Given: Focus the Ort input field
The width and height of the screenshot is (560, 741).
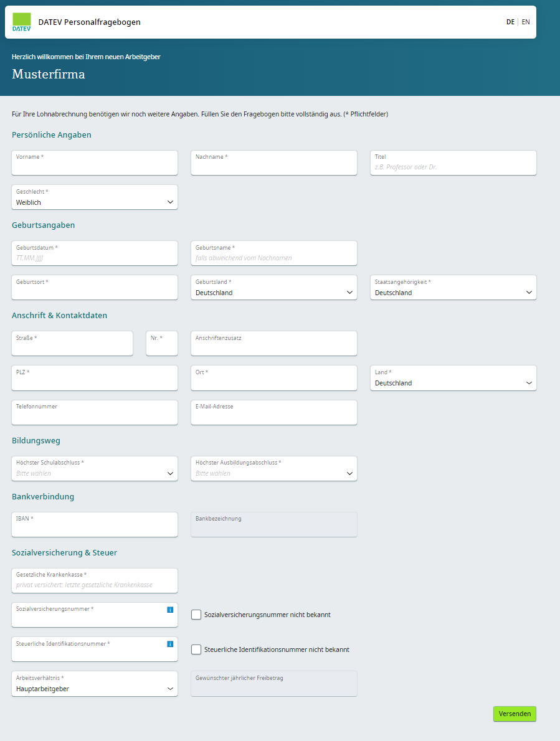Looking at the screenshot, I should 274,378.
